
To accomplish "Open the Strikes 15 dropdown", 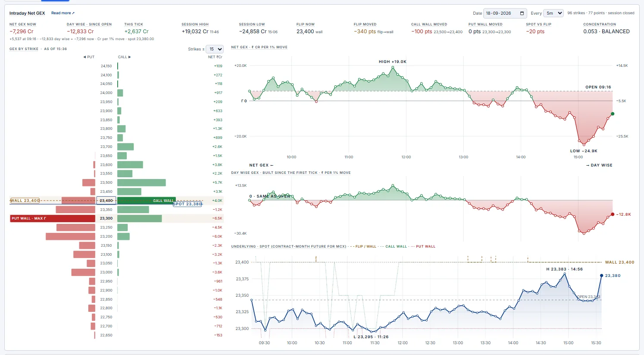I will 215,49.
